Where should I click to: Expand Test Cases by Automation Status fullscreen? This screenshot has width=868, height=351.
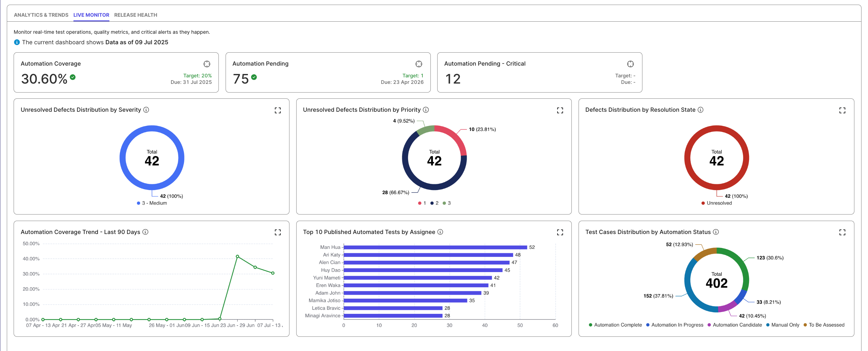(x=842, y=232)
